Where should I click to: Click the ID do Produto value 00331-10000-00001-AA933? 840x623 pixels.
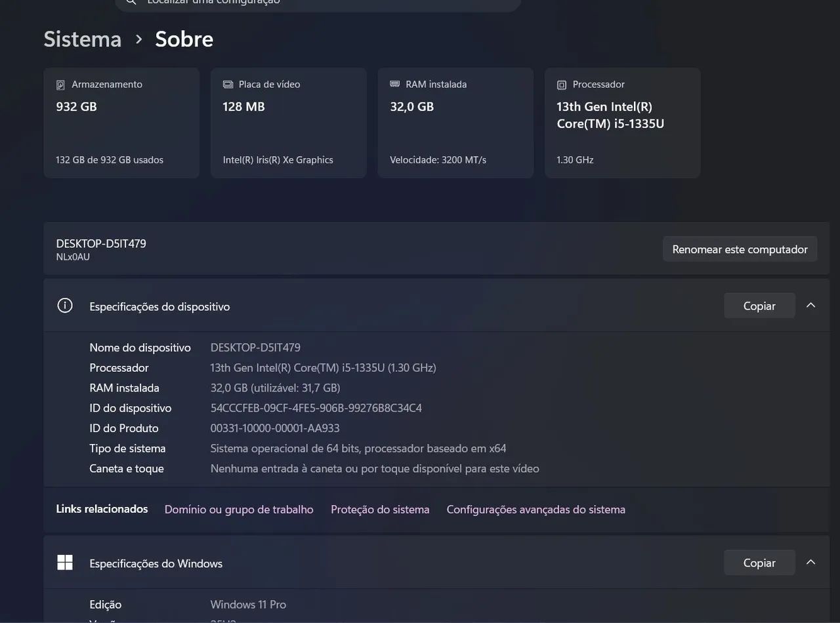(275, 428)
